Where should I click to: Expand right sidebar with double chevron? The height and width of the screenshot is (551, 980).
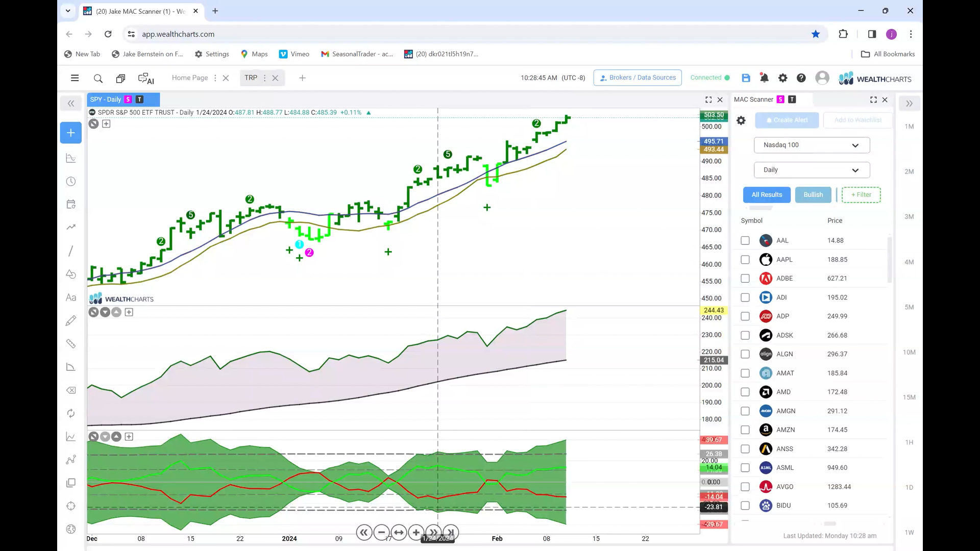click(909, 104)
